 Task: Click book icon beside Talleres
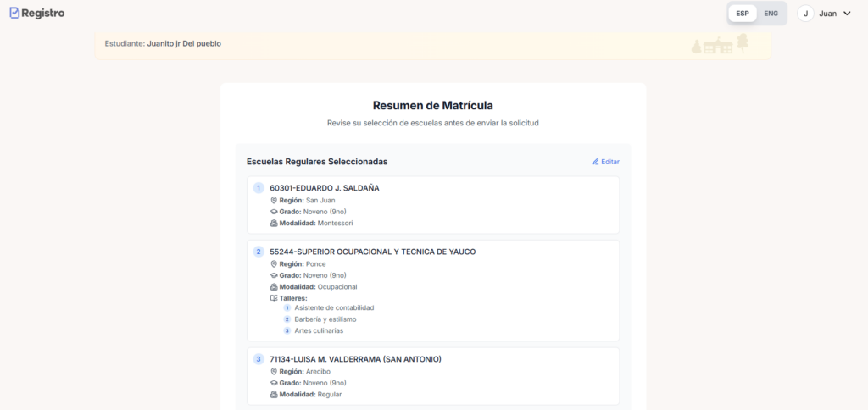(x=274, y=298)
